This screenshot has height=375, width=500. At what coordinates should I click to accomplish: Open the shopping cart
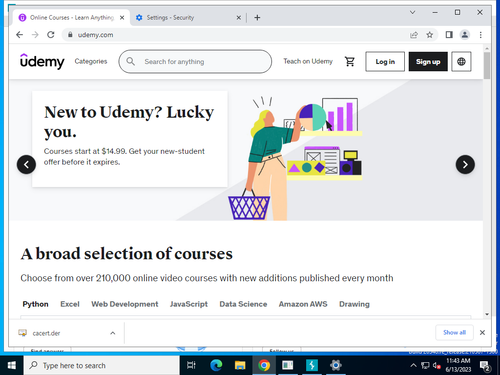coord(350,61)
